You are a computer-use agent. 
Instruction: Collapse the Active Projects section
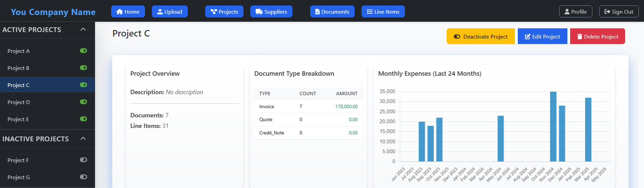click(83, 29)
